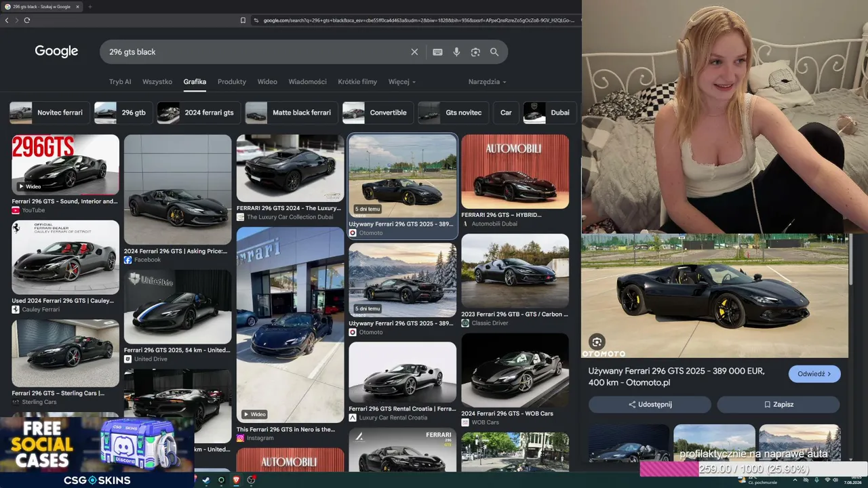Close the '296 gts black' browser tab
The image size is (868, 488).
[77, 7]
